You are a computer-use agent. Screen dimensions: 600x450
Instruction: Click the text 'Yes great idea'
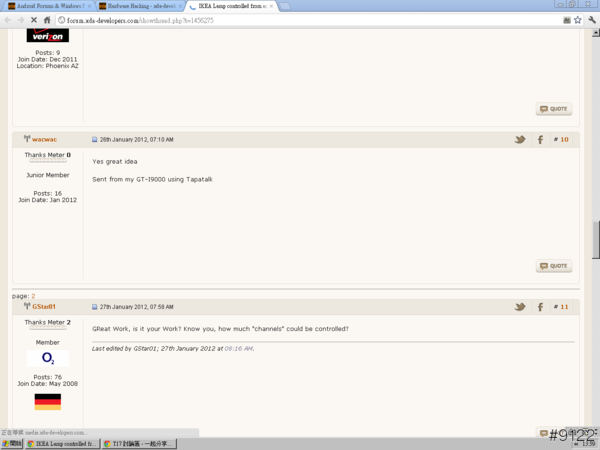115,161
